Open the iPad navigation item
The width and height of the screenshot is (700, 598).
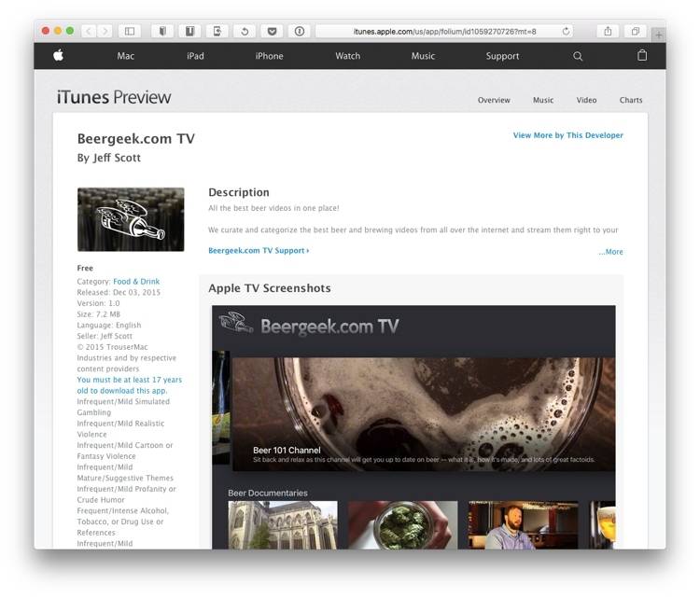click(195, 56)
